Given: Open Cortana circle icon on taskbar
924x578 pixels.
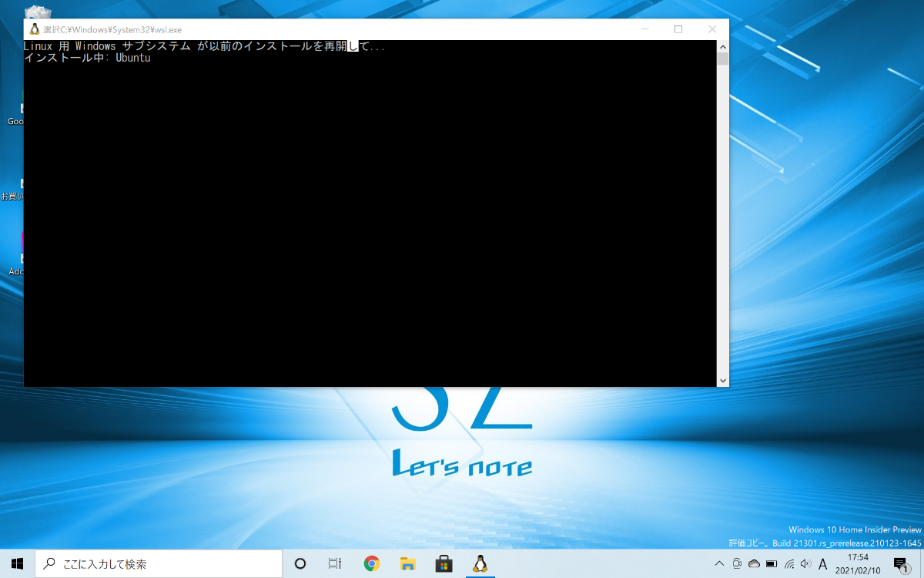Looking at the screenshot, I should pyautogui.click(x=300, y=563).
